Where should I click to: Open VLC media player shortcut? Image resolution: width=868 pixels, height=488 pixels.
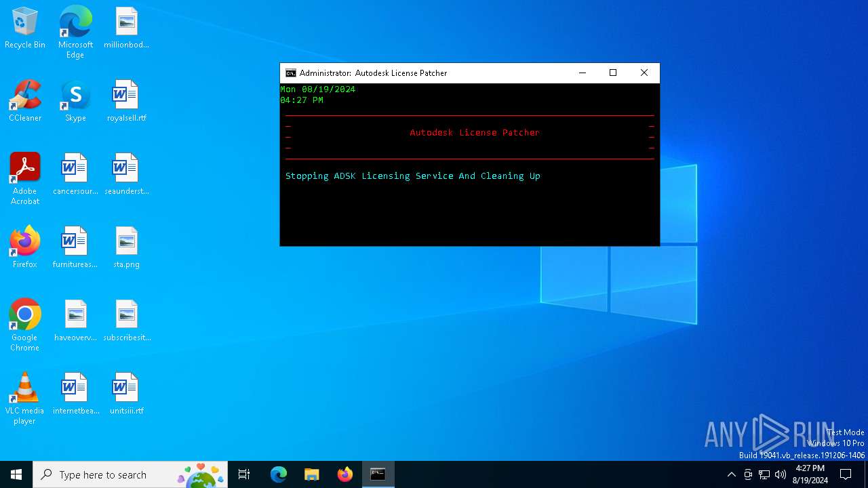[x=25, y=399]
